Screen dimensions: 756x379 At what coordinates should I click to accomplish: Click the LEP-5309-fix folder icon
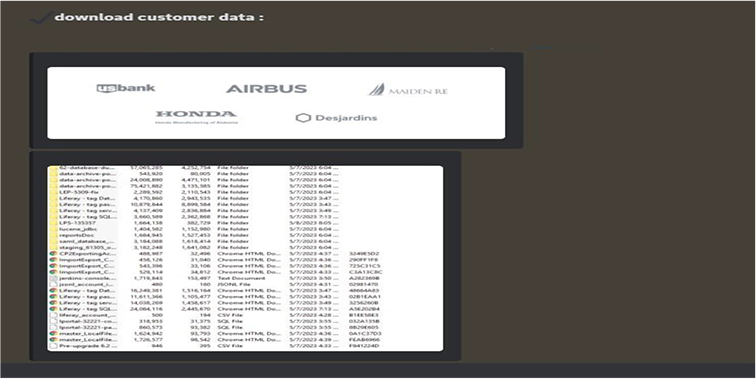pos(54,192)
